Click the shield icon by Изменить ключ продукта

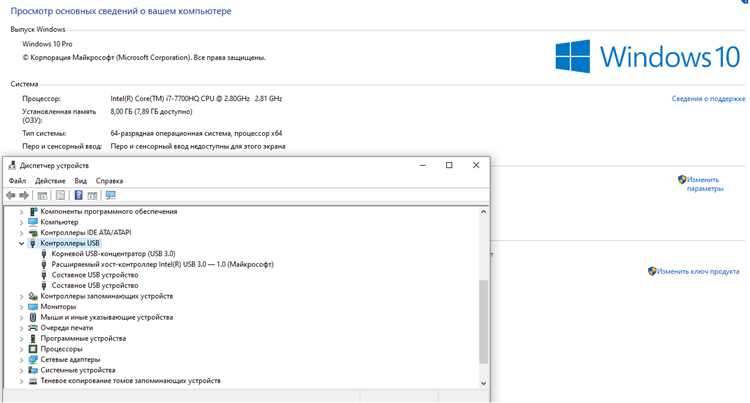coord(652,271)
